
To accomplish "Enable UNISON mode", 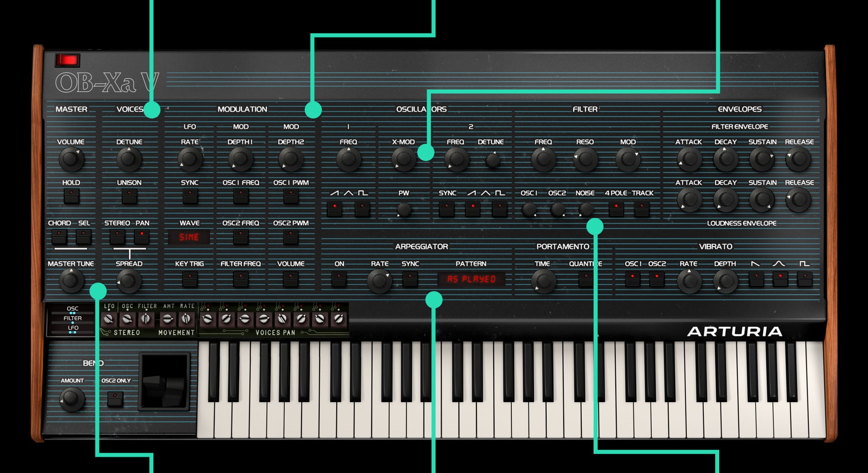I will click(129, 196).
